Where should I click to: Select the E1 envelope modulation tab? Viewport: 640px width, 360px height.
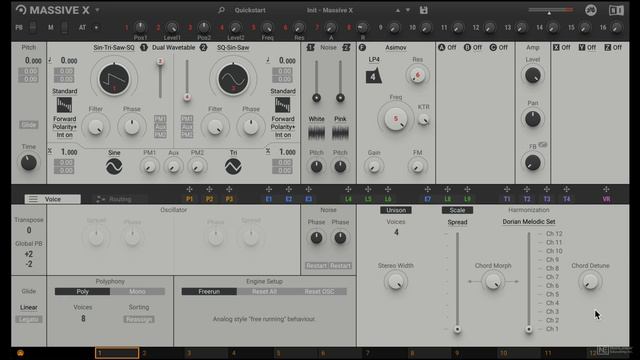(x=269, y=199)
